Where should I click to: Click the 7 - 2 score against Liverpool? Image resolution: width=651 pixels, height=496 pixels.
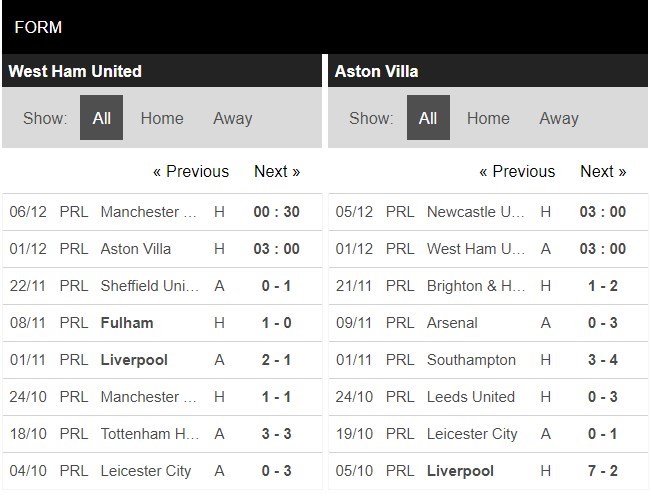pos(603,471)
